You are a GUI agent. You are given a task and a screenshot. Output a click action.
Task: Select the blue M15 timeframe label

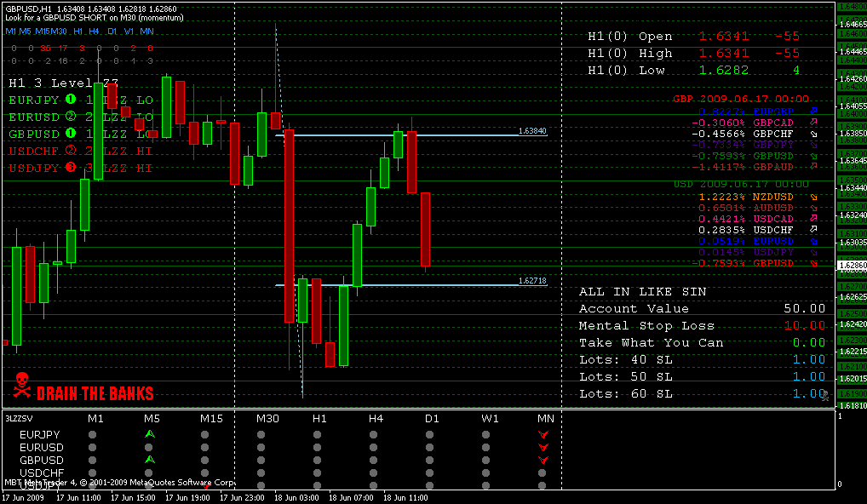point(42,31)
